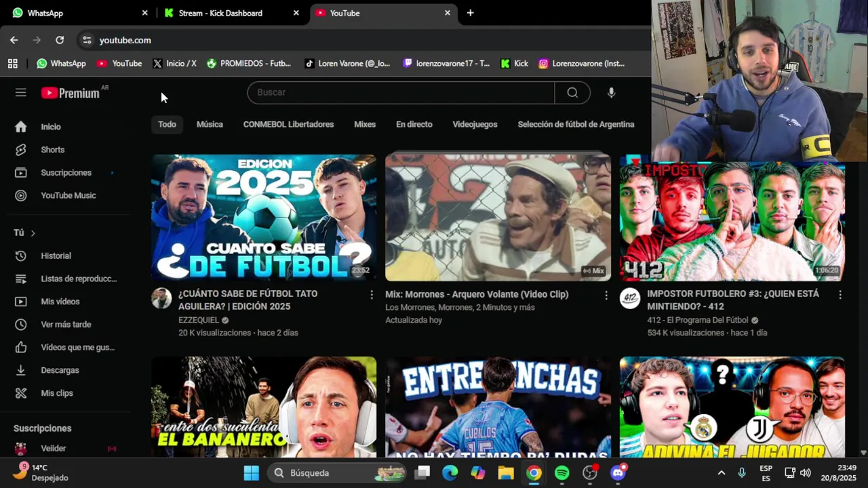
Task: Open the Windows Start menu
Action: [252, 473]
